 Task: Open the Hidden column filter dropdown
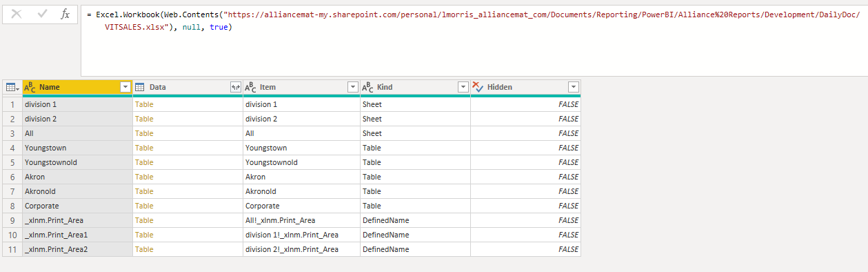click(574, 87)
